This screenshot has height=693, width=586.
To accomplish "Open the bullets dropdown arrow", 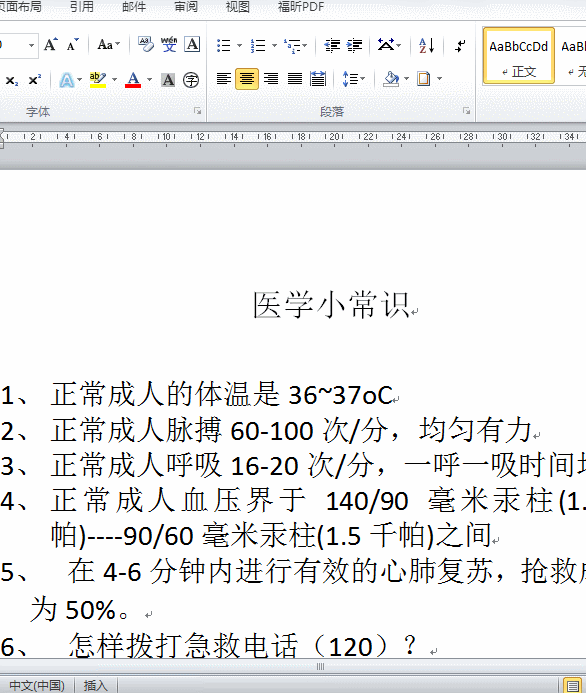I will (x=239, y=46).
